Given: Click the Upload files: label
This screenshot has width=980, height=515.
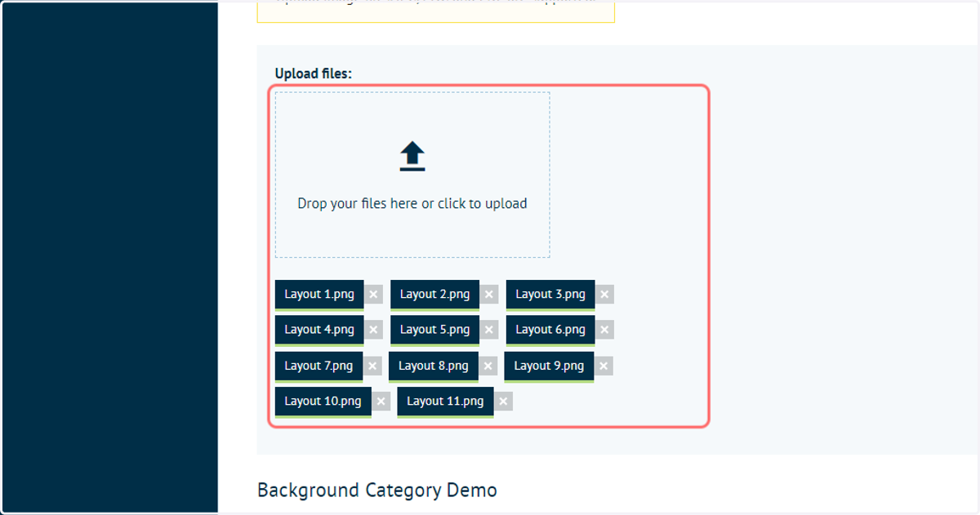Looking at the screenshot, I should pyautogui.click(x=314, y=73).
